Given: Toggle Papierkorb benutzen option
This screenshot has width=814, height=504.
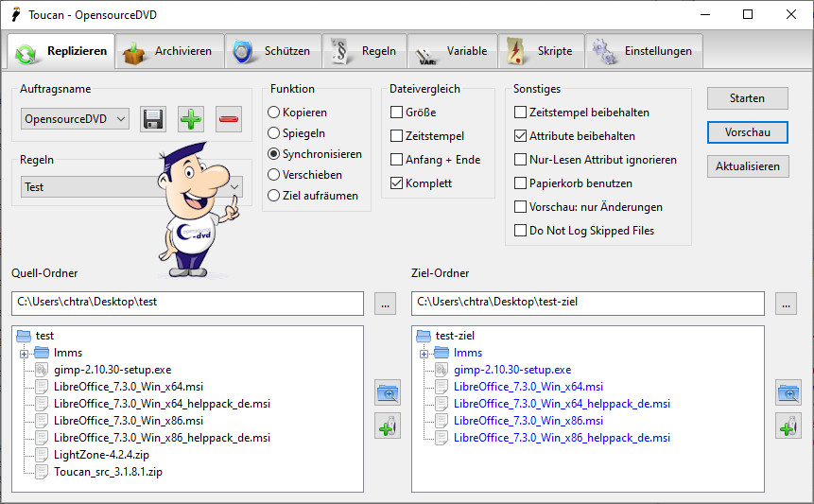Looking at the screenshot, I should click(521, 183).
